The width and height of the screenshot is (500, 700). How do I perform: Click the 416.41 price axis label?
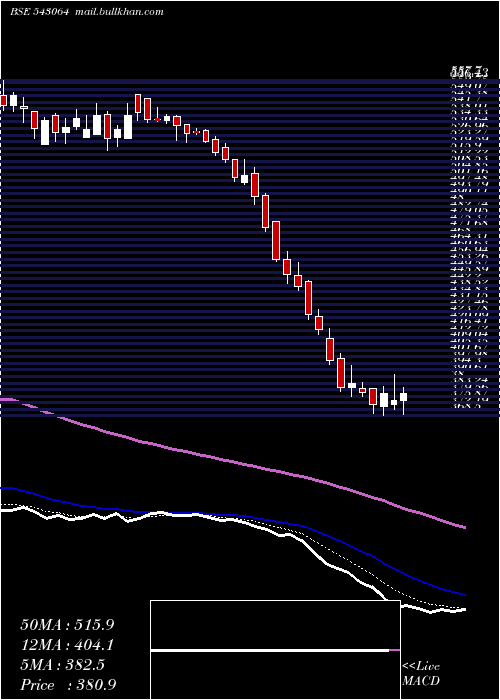pos(469,321)
